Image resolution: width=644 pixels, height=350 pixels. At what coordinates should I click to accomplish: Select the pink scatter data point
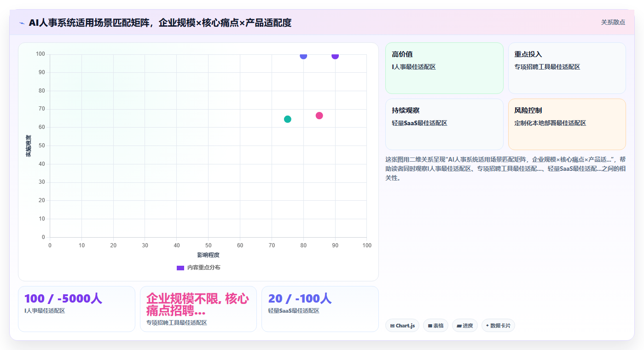(x=319, y=116)
